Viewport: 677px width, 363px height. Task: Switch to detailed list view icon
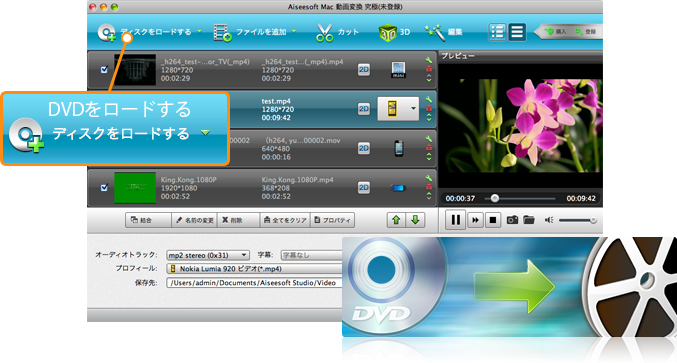point(497,32)
